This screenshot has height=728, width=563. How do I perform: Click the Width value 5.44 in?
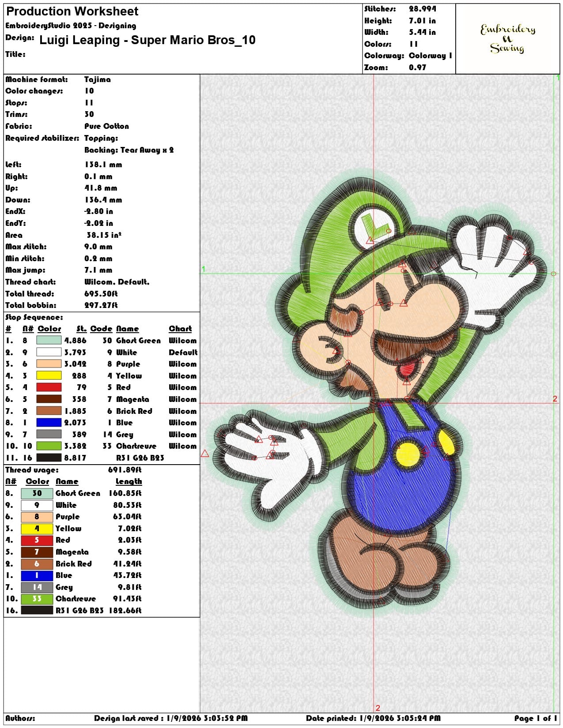pyautogui.click(x=422, y=32)
